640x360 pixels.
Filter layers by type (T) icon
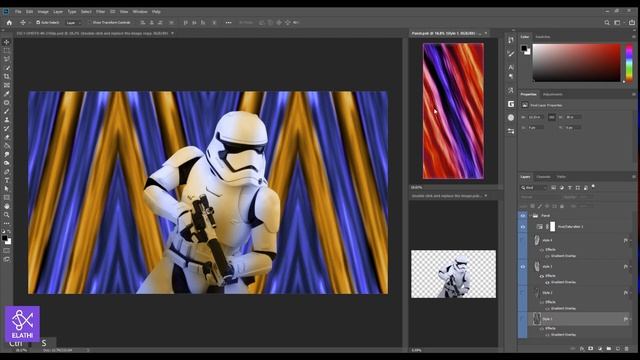(x=570, y=188)
